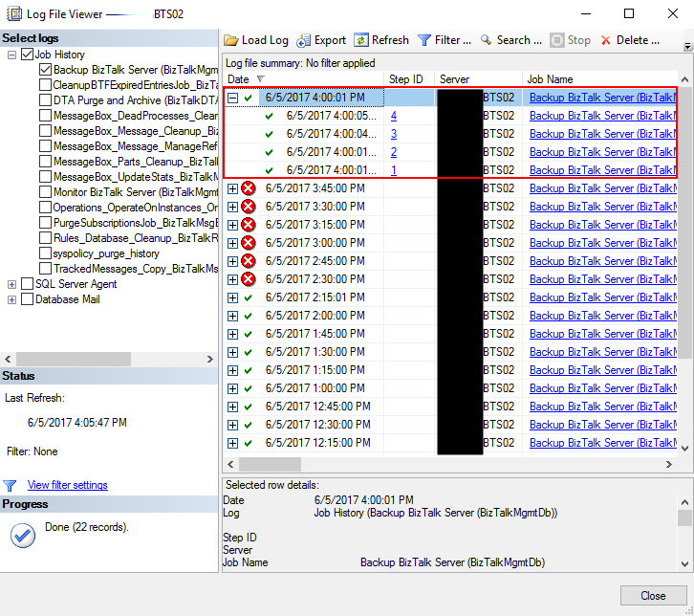
Task: Expand the 6/5/2017 2:15:01 PM log row
Action: 232,297
